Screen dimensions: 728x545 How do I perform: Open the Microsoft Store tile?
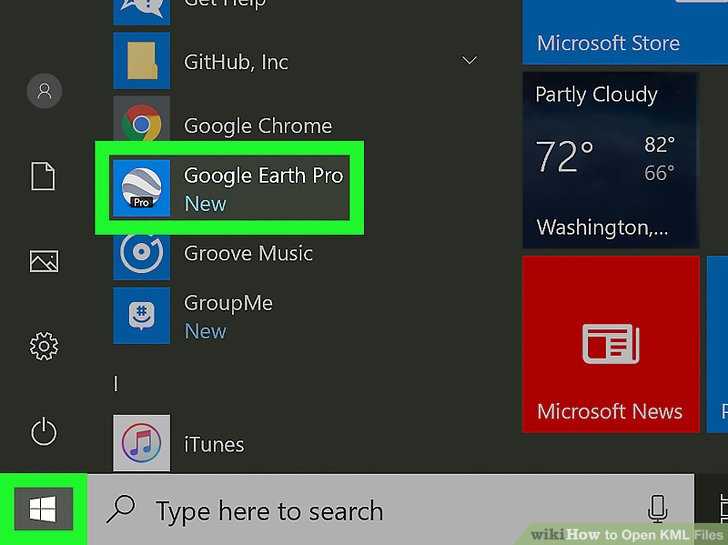click(x=625, y=32)
